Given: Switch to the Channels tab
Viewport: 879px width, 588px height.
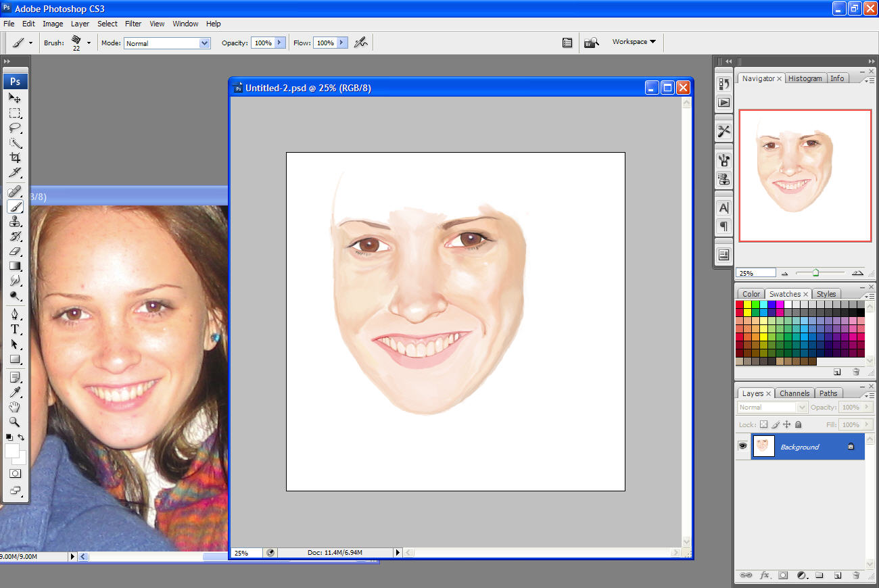Looking at the screenshot, I should tap(794, 393).
